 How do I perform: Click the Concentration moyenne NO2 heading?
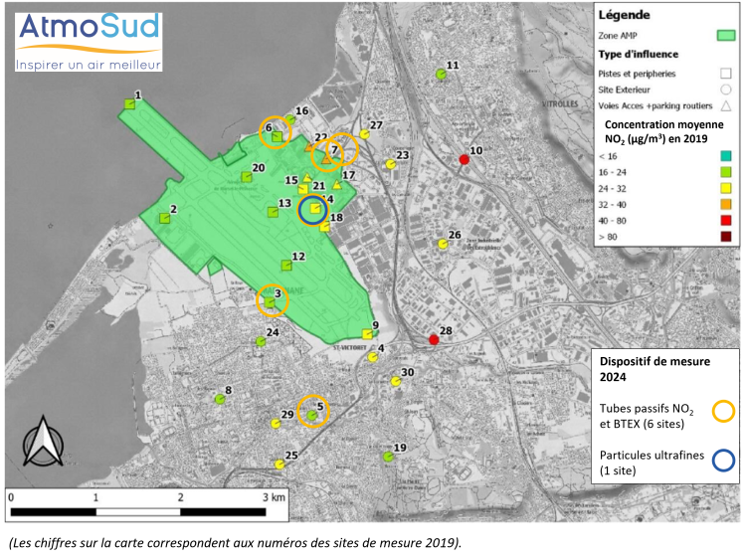[x=663, y=131]
